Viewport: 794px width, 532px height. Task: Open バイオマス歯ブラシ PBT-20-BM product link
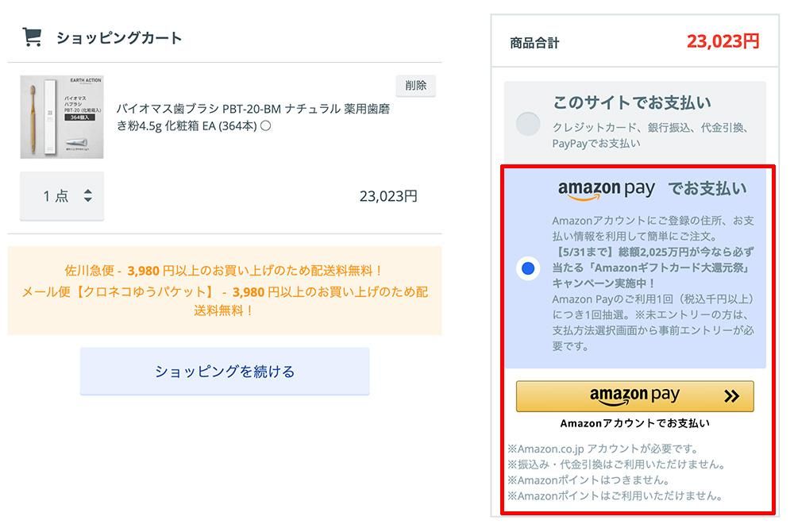252,117
